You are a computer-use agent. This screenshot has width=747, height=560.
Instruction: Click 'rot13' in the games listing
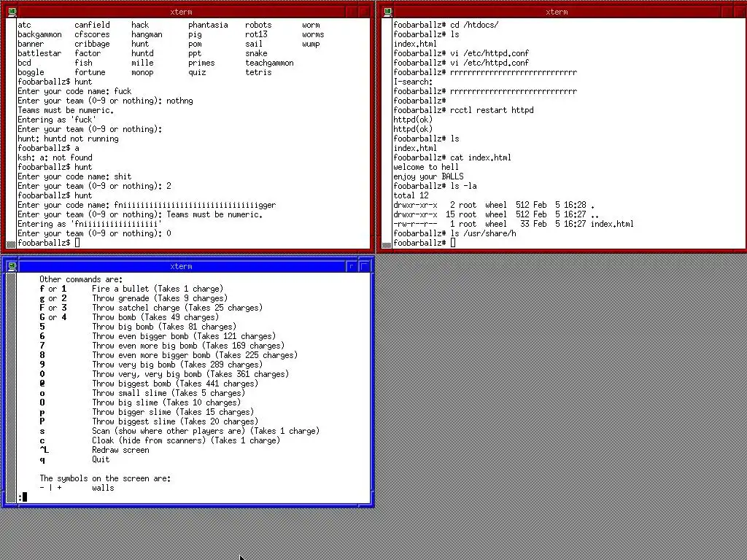(x=256, y=34)
